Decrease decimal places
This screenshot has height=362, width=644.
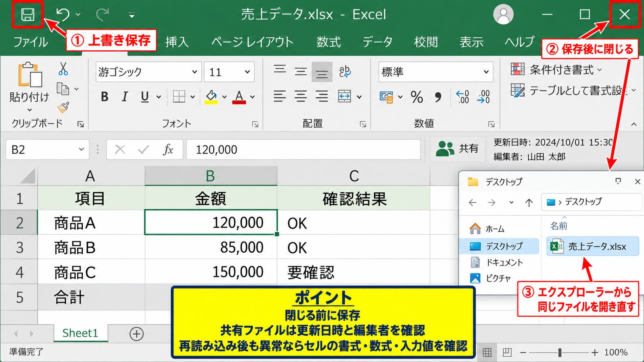point(483,97)
